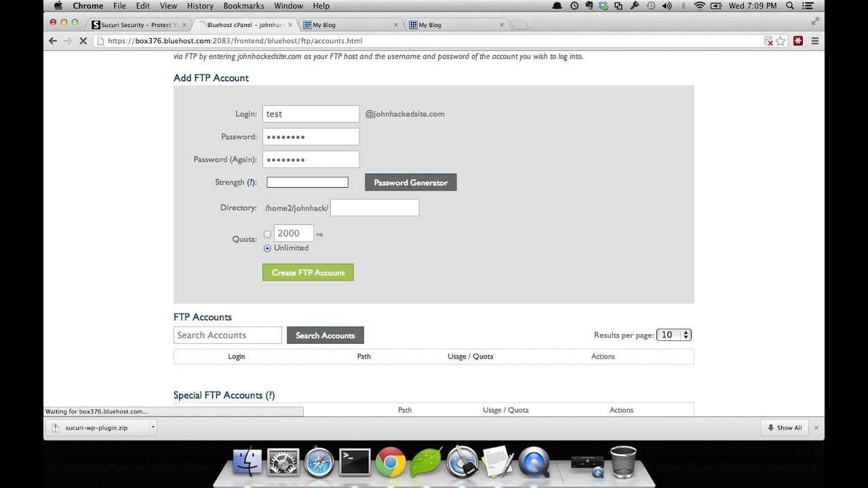Switch to Bluehost cPanel tab

click(x=245, y=24)
